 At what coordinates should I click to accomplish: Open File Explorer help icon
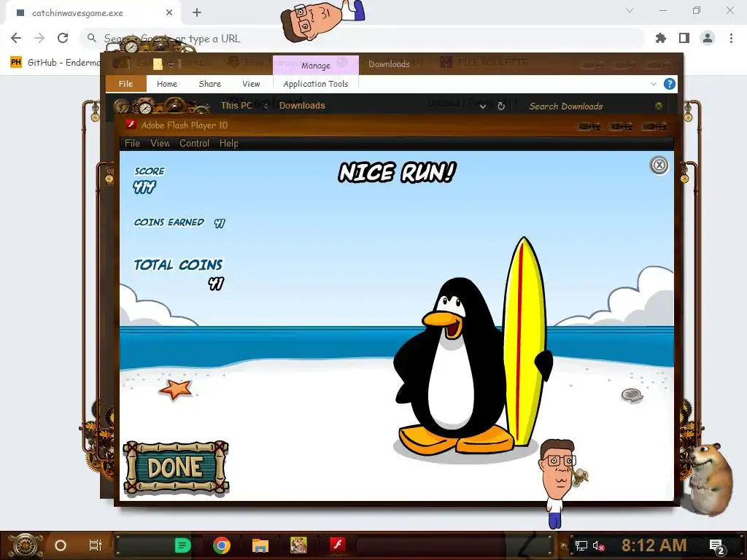pos(670,85)
